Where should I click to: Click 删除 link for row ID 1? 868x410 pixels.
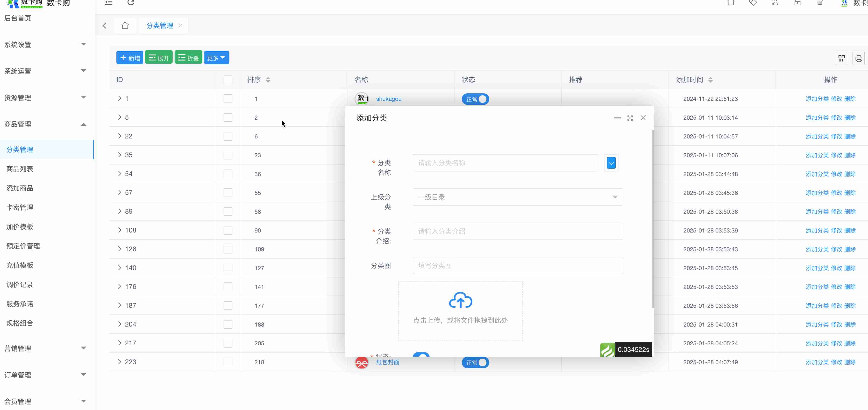point(850,99)
